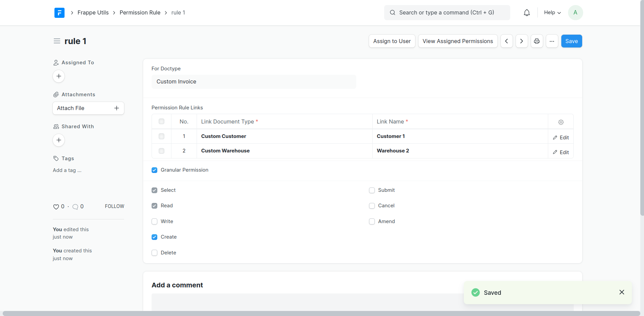Navigate to Permission Rule breadcrumb

point(140,13)
